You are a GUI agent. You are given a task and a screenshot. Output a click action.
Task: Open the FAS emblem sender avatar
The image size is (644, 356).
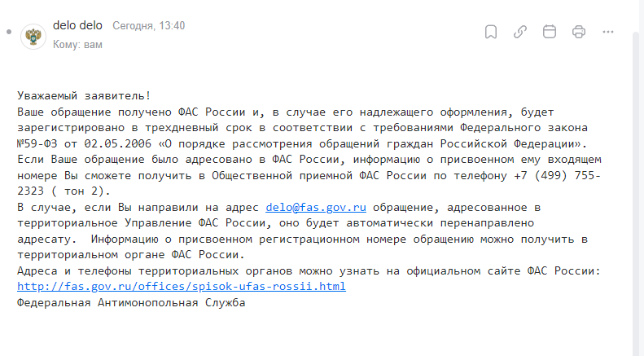33,37
